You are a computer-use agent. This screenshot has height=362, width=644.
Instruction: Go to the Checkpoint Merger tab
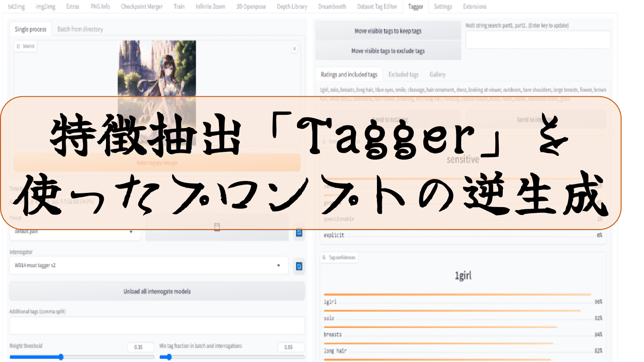(142, 7)
